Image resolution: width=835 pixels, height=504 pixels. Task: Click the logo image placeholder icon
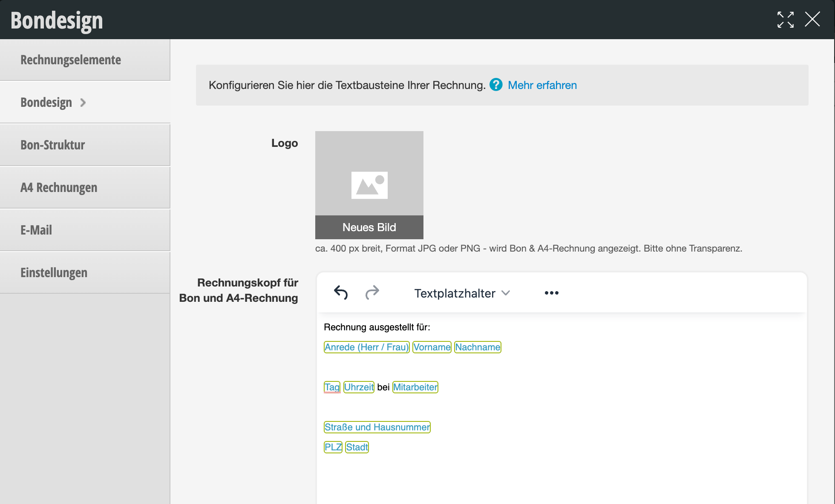point(369,185)
